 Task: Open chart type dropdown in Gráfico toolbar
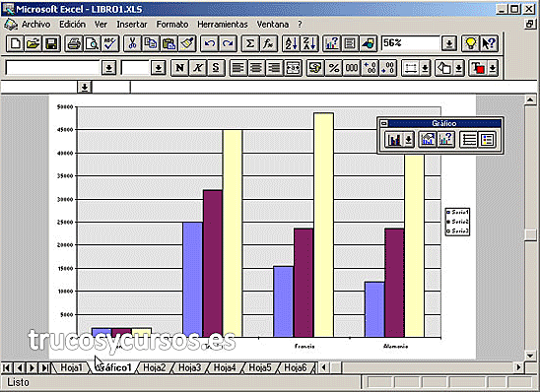408,140
